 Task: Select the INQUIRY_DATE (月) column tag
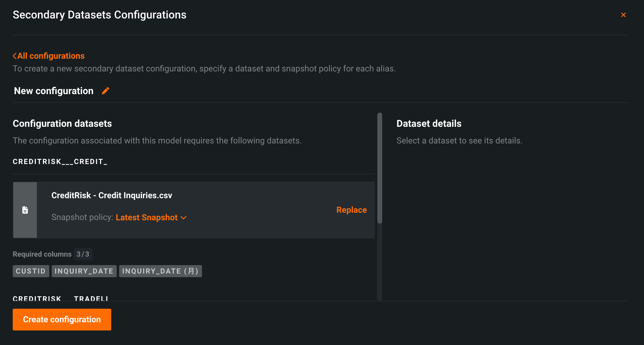point(160,271)
